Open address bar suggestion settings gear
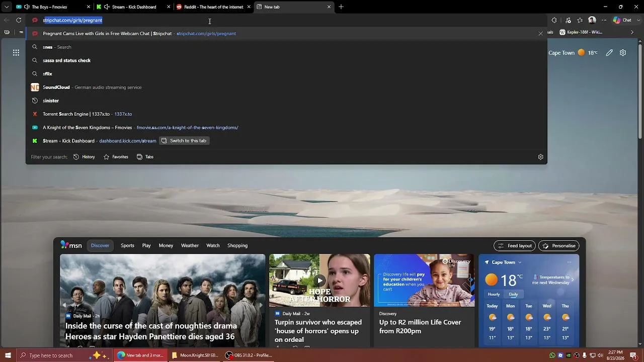This screenshot has width=644, height=362. [x=540, y=157]
